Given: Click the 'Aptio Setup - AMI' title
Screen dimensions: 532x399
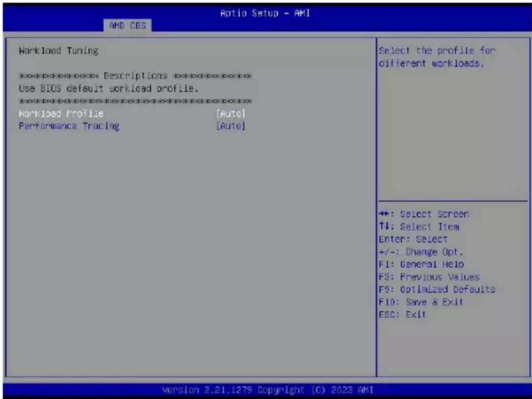Looking at the screenshot, I should click(x=265, y=13).
